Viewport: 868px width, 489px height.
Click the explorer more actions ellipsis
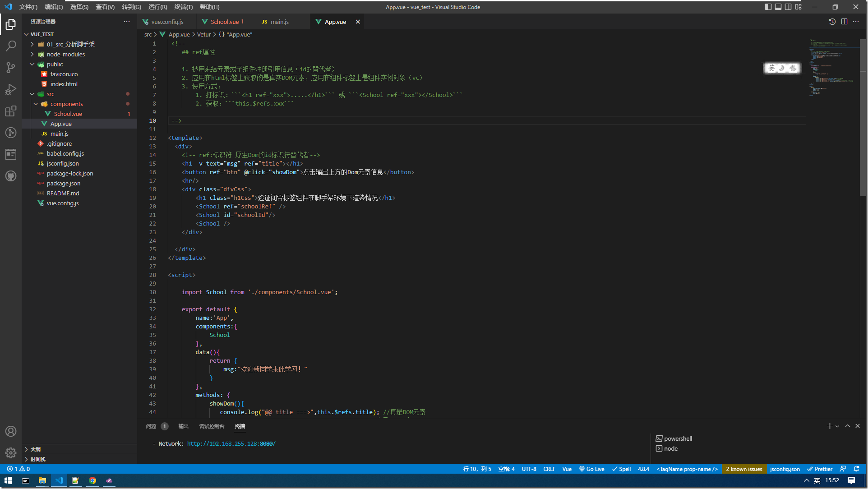tap(127, 22)
